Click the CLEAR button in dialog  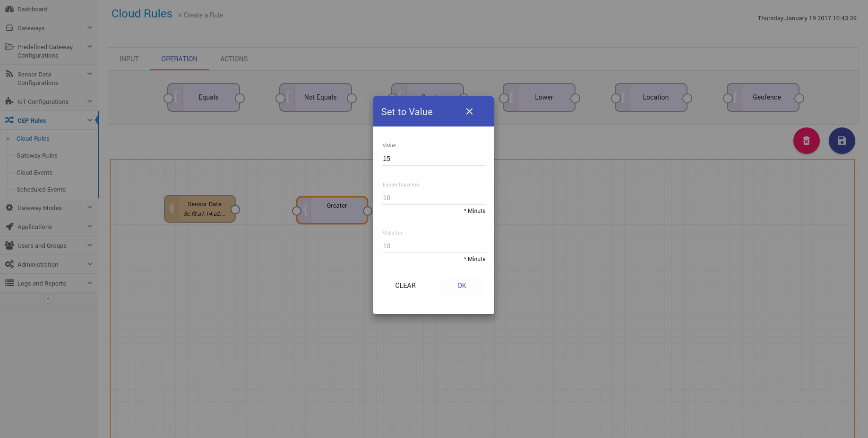[x=405, y=286]
